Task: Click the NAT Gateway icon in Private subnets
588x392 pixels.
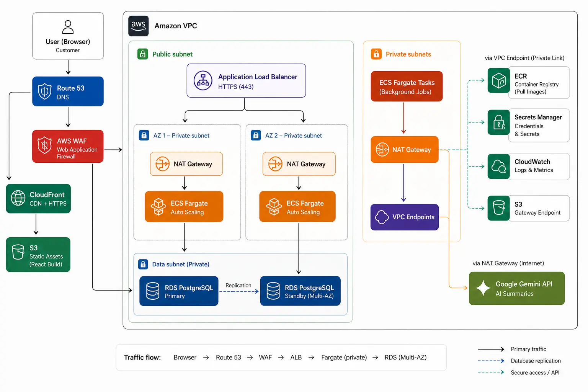Action: [382, 150]
